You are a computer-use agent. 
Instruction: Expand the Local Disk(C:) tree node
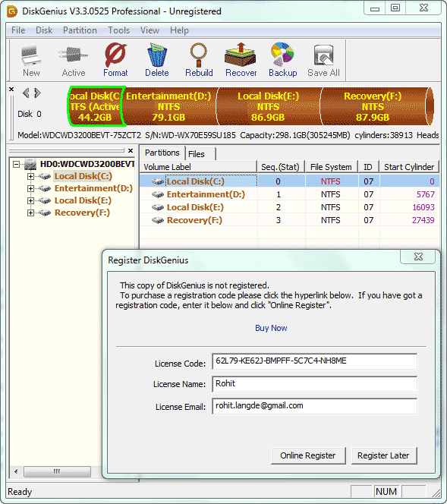coord(30,176)
